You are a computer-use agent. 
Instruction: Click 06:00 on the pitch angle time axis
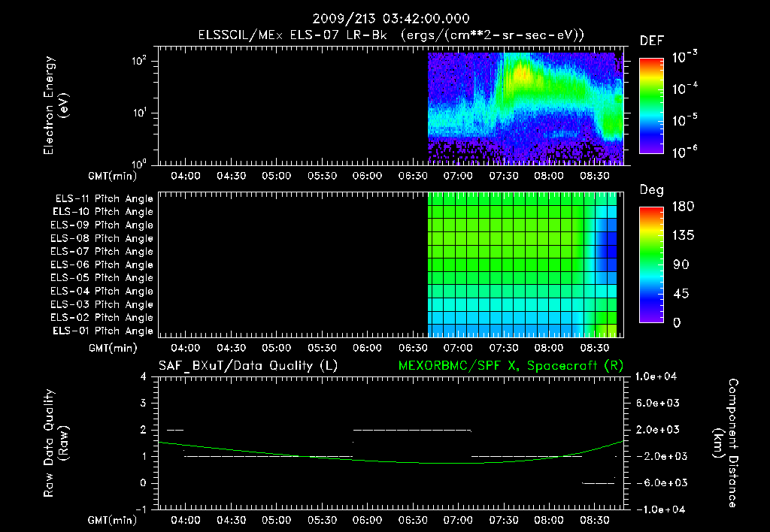(367, 348)
